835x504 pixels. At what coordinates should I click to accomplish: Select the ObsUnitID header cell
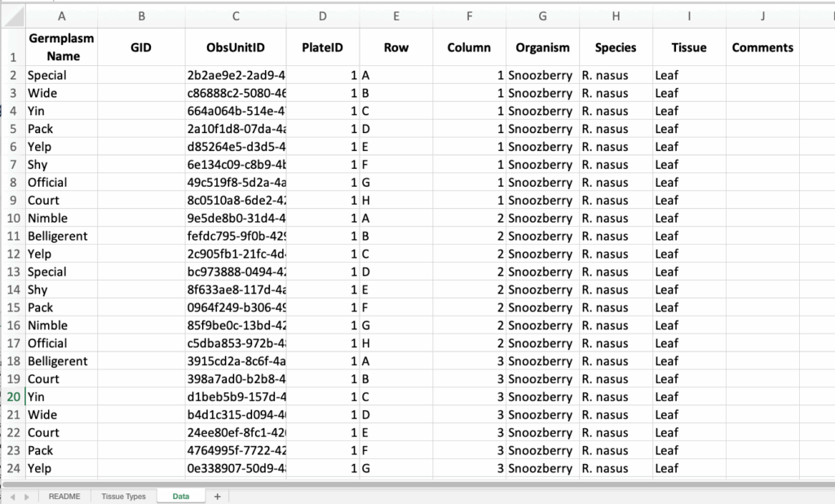(236, 47)
